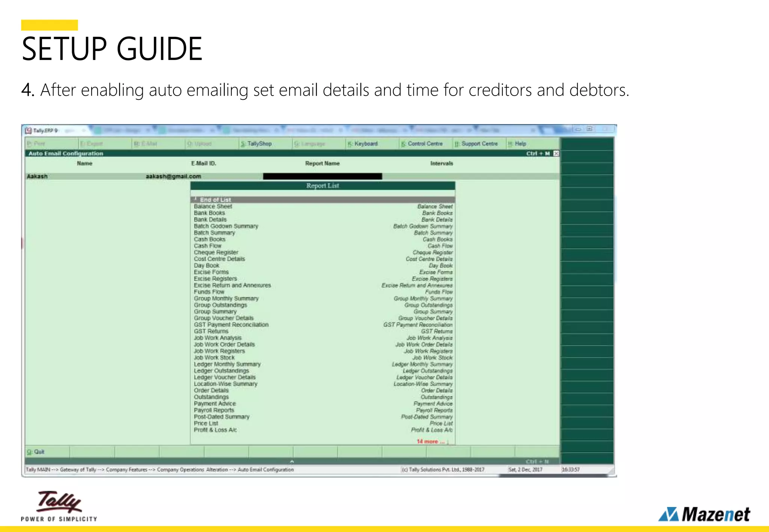Select Day Book report

[x=323, y=266]
